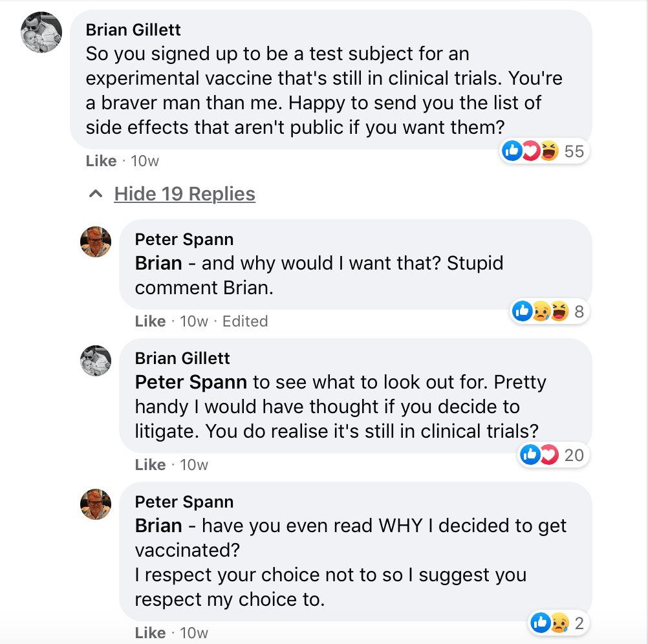View the 8 reactions on Peter's reply
648x644 pixels.
point(549,312)
